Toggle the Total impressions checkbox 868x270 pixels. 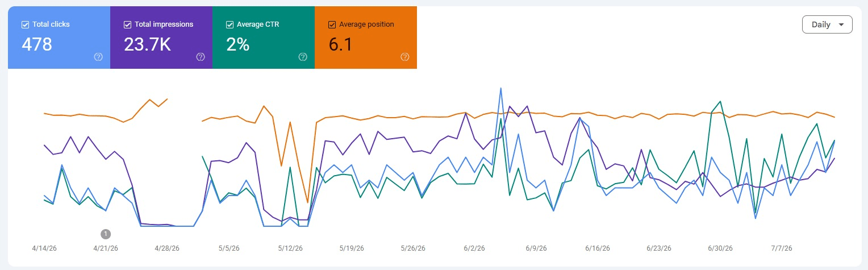coord(127,24)
